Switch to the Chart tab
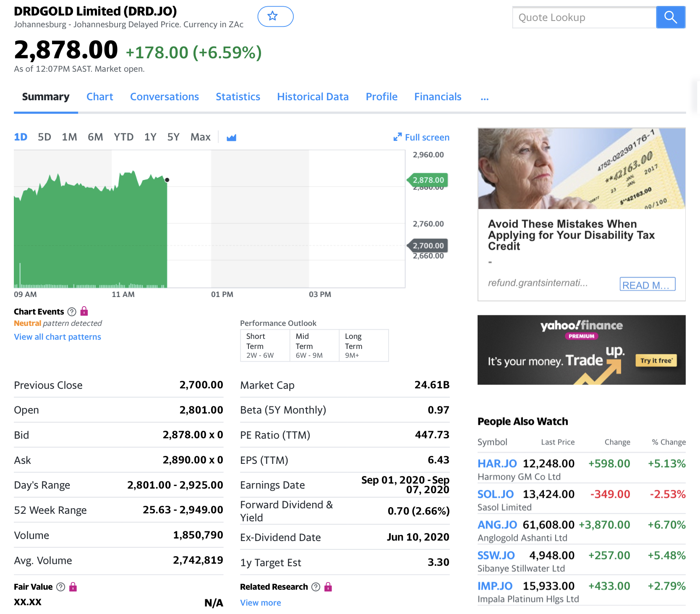The image size is (700, 614). point(100,97)
